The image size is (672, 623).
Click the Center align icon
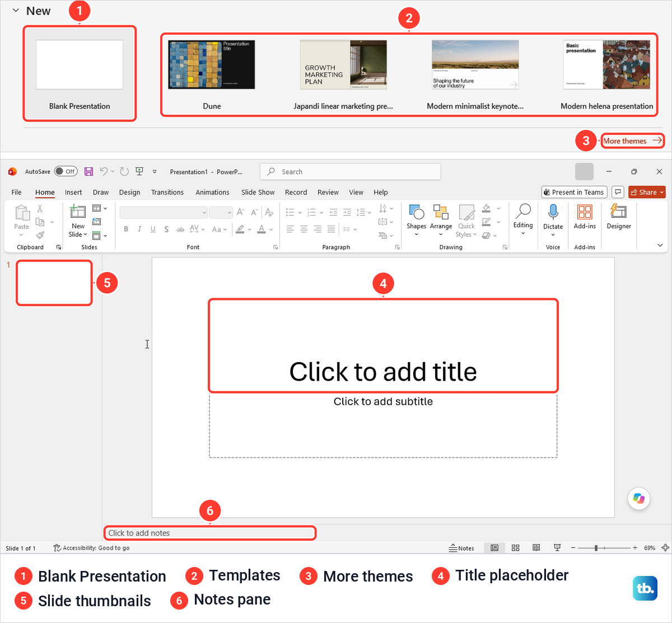coord(304,229)
